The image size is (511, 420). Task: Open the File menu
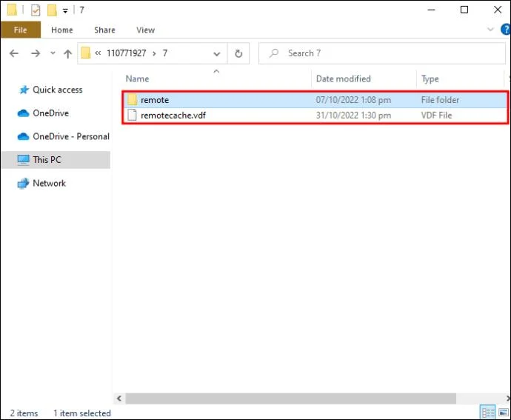(x=21, y=30)
